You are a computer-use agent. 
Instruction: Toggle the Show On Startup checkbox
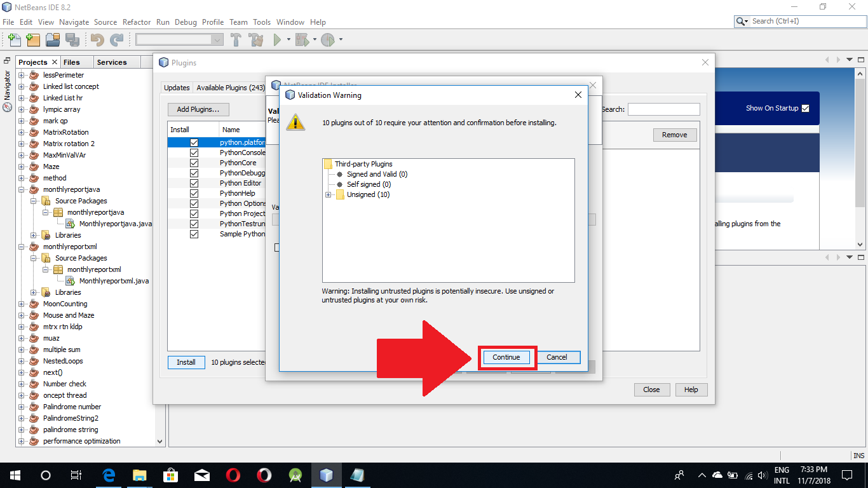point(806,108)
